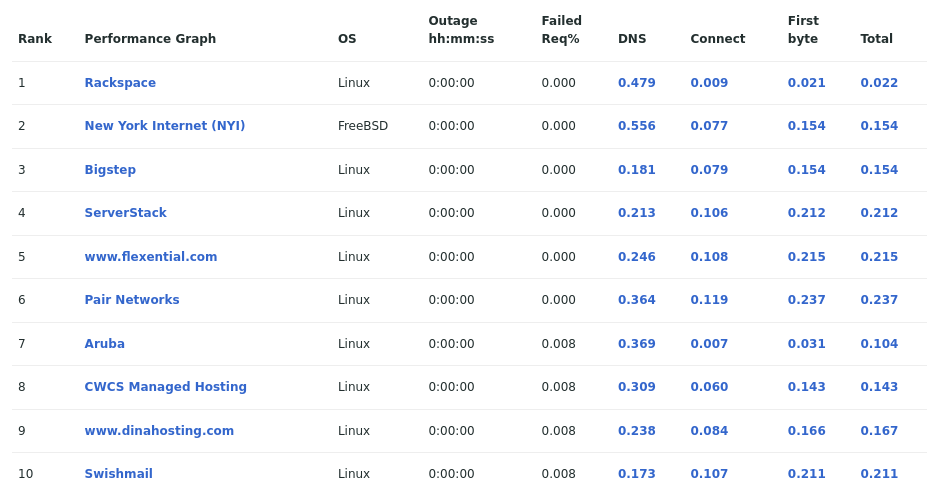Click Pair Networks Connect value 0.119
939x495 pixels.
click(709, 300)
